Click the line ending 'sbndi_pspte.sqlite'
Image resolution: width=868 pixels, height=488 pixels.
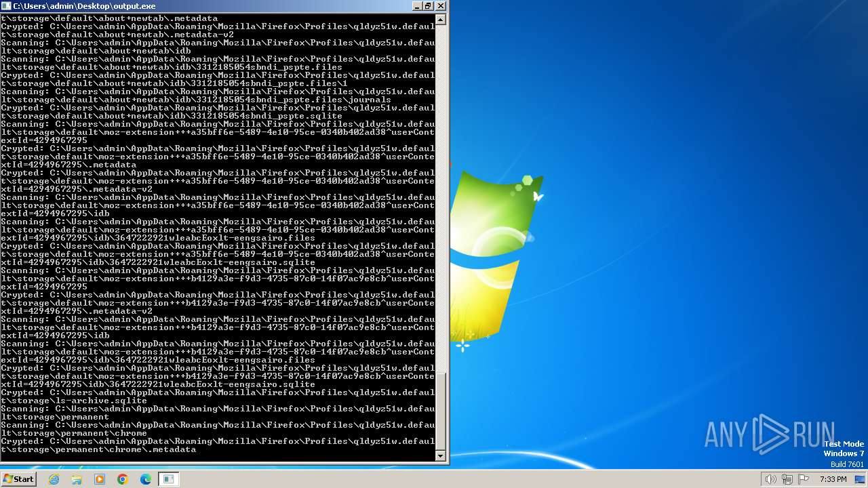coord(172,116)
